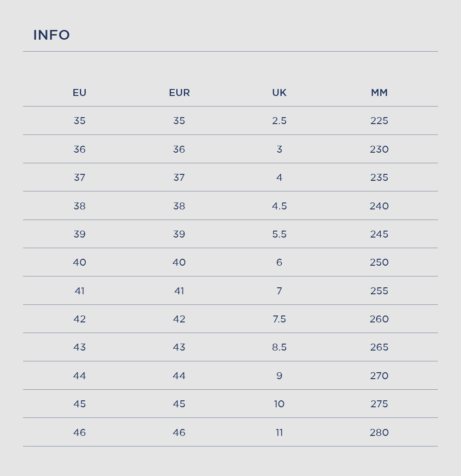Select the EUR column header

click(x=179, y=93)
